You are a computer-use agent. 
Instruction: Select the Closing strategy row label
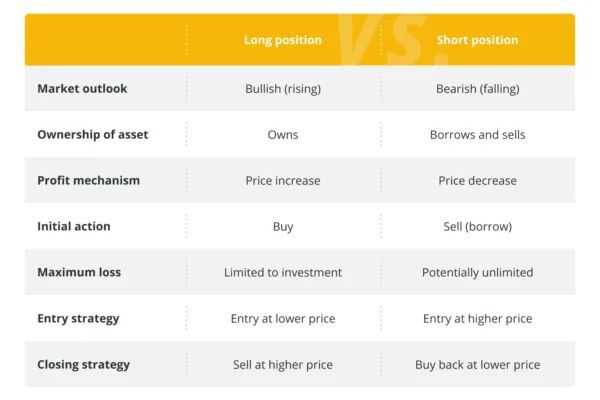click(x=83, y=364)
